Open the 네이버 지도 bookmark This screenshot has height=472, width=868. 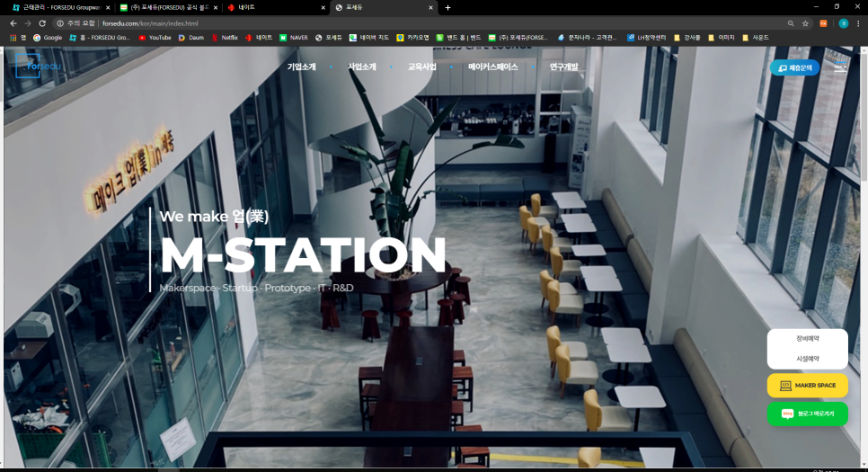pos(368,38)
